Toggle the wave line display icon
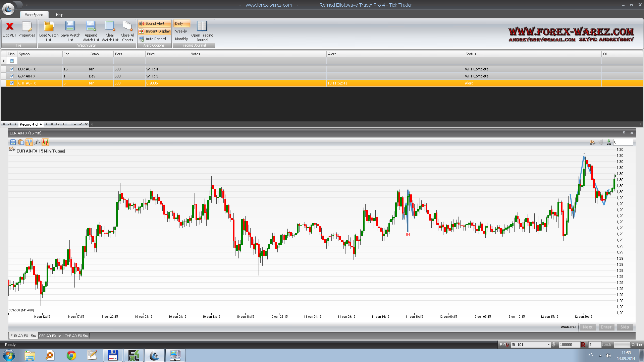Image resolution: width=644 pixels, height=362 pixels. tap(29, 142)
